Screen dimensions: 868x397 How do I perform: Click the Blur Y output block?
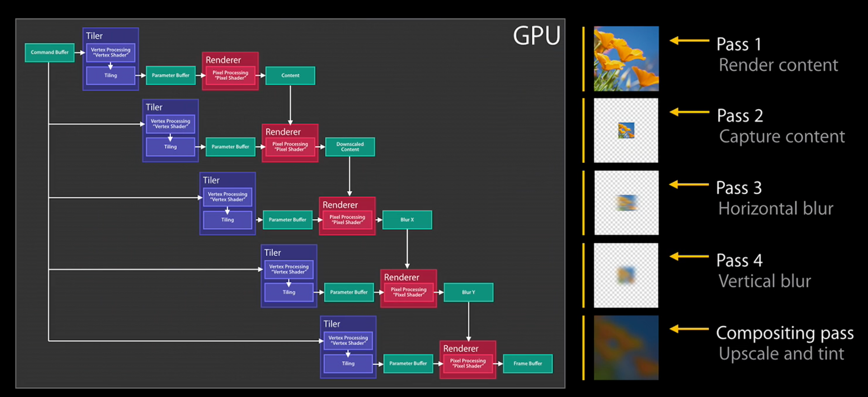coord(468,292)
